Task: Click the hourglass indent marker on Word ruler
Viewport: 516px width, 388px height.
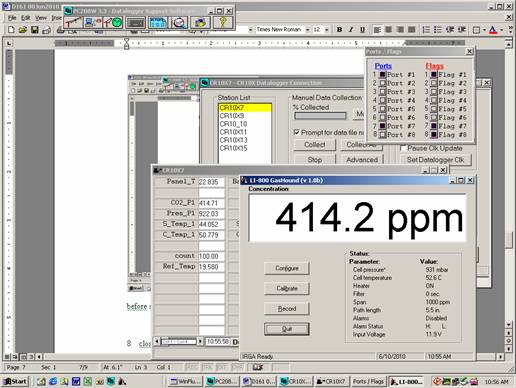Action: (126, 44)
